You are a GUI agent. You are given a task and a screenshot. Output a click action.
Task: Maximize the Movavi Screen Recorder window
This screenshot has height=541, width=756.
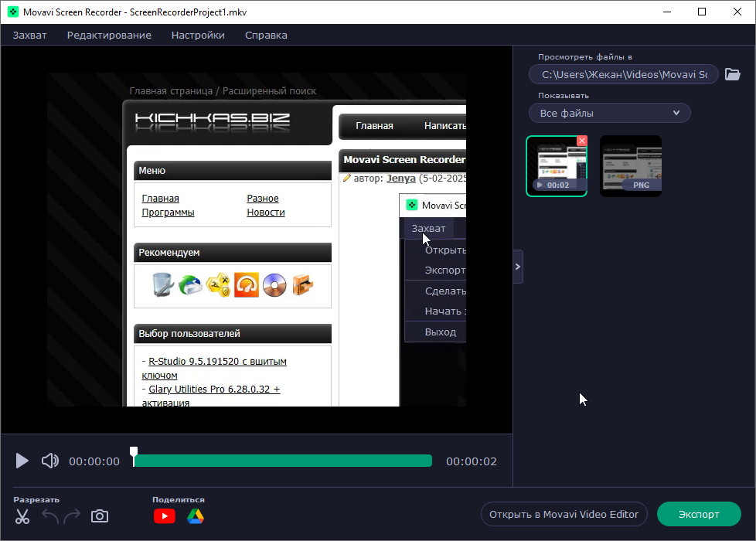702,12
